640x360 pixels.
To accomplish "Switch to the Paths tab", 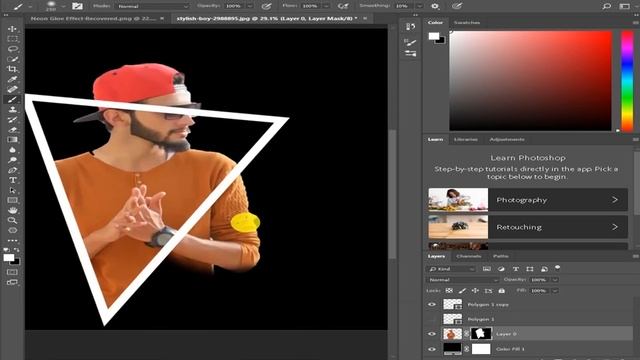I will [x=500, y=256].
